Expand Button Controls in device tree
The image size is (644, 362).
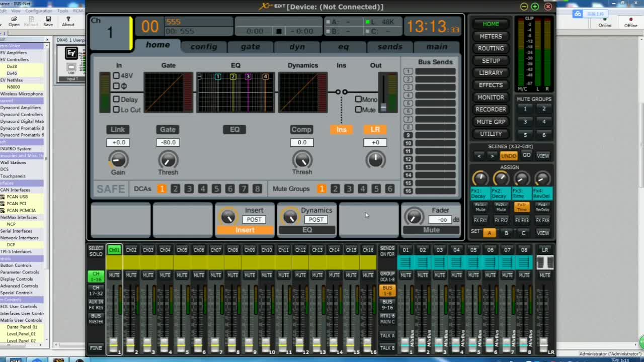[x=16, y=265]
